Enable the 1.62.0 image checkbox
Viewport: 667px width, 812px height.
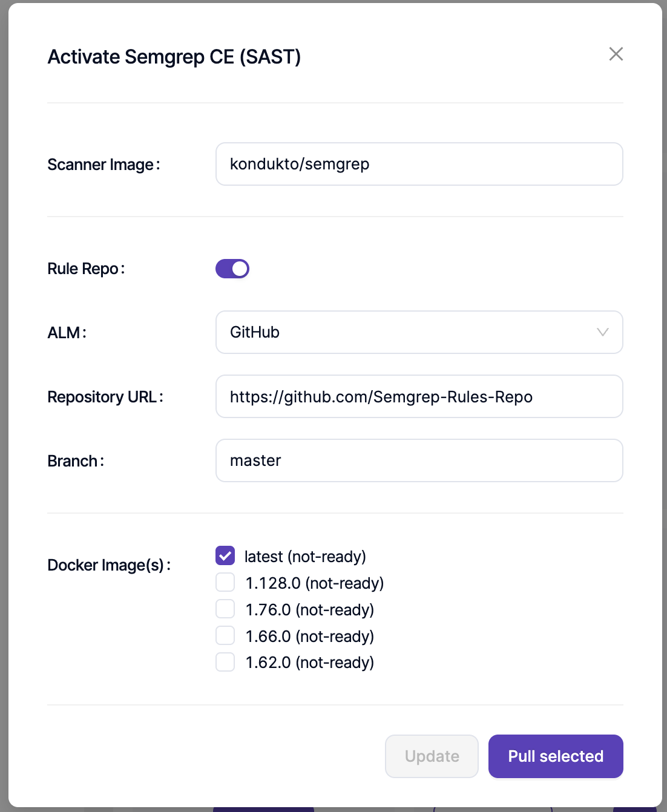click(x=225, y=662)
